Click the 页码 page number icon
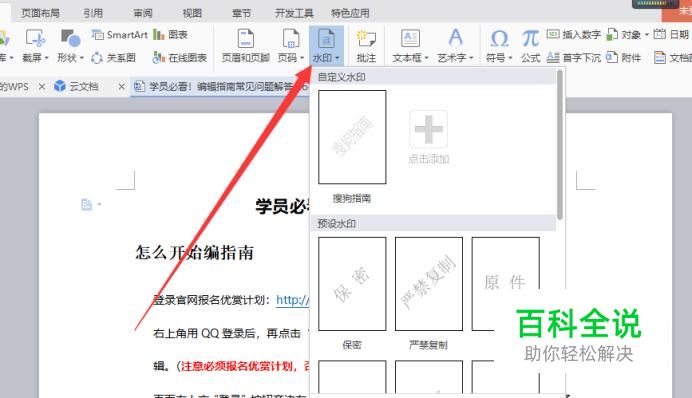 [x=291, y=38]
